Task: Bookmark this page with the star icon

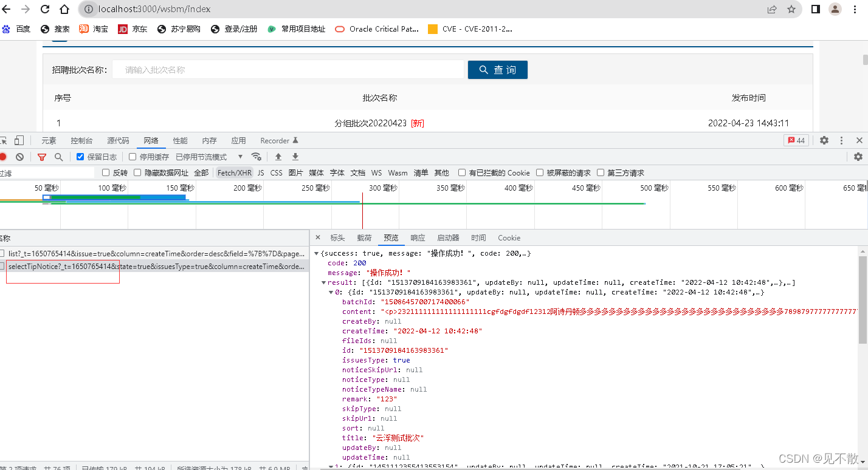Action: tap(791, 9)
